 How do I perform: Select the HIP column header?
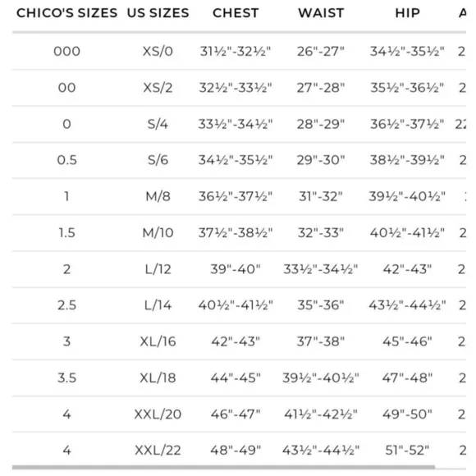(x=407, y=13)
